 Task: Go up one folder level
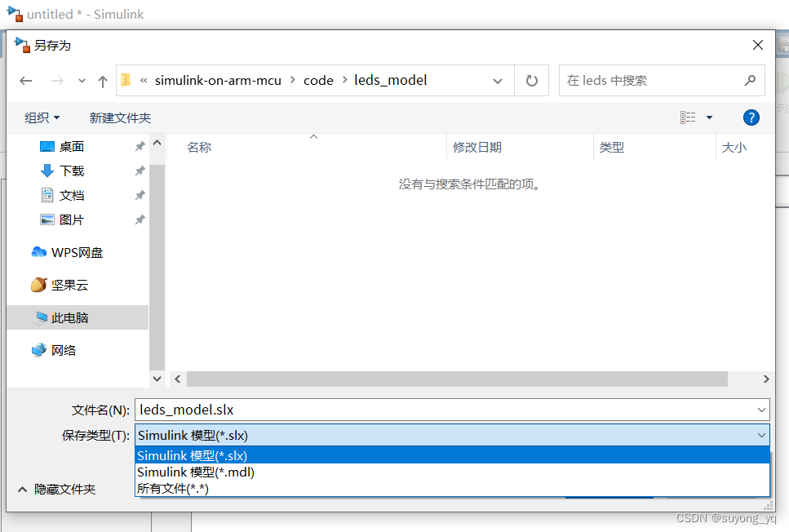(x=103, y=81)
